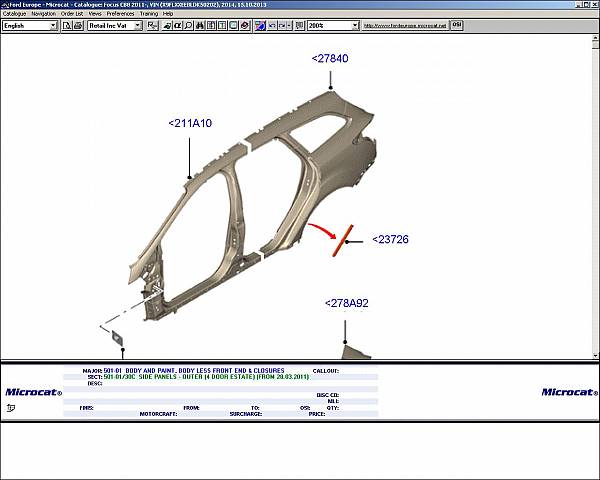Click the red circular icon beside screen view

(x=245, y=26)
